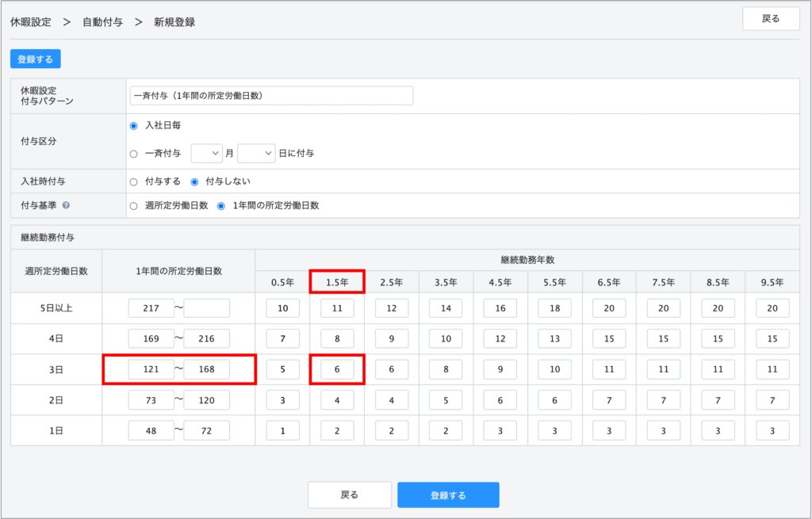
Task: Select 1年間の所定労働日数 as 付与基準
Action: click(222, 205)
